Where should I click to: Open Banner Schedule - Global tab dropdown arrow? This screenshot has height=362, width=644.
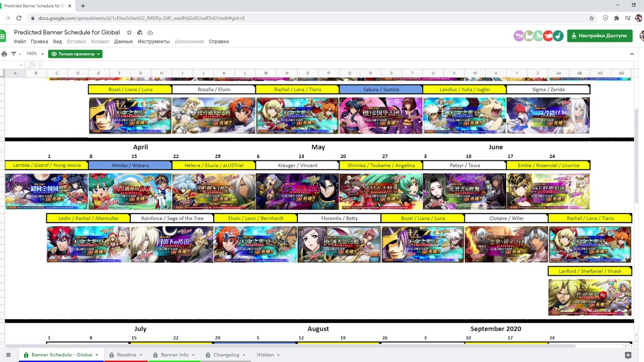coord(97,355)
